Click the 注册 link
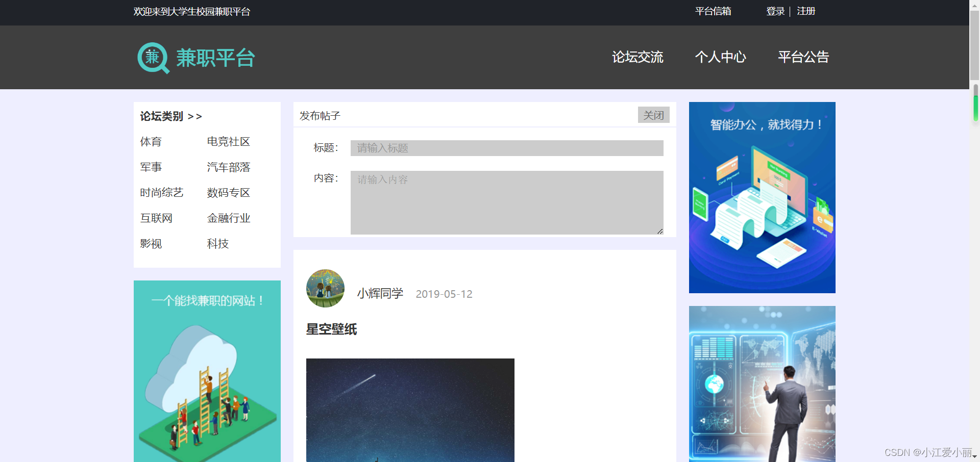Viewport: 980px width, 462px height. tap(806, 11)
